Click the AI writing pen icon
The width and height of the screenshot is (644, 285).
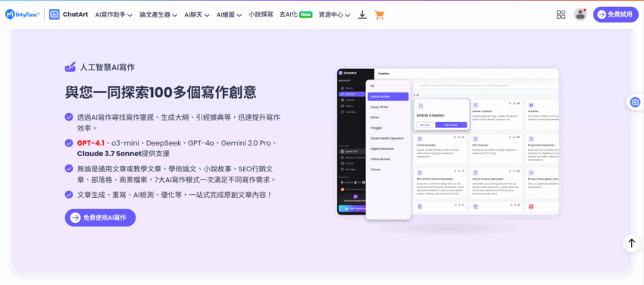click(x=70, y=67)
